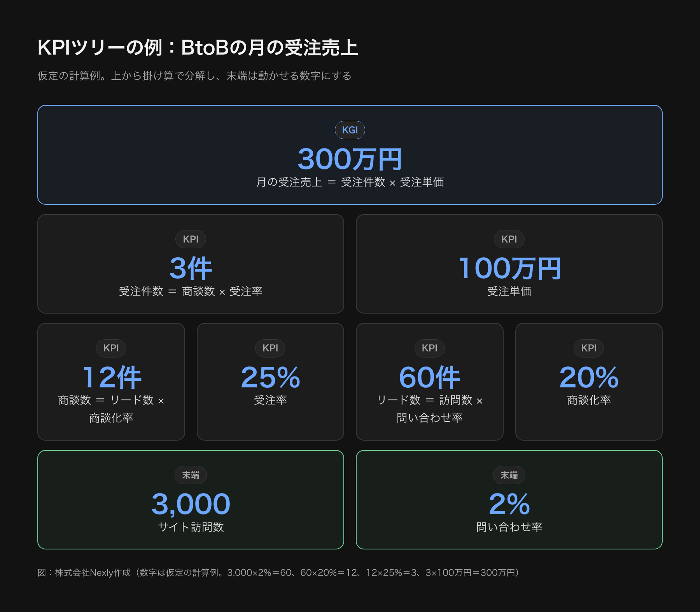This screenshot has width=700, height=612.
Task: Click the '2%' value
Action: [x=509, y=504]
